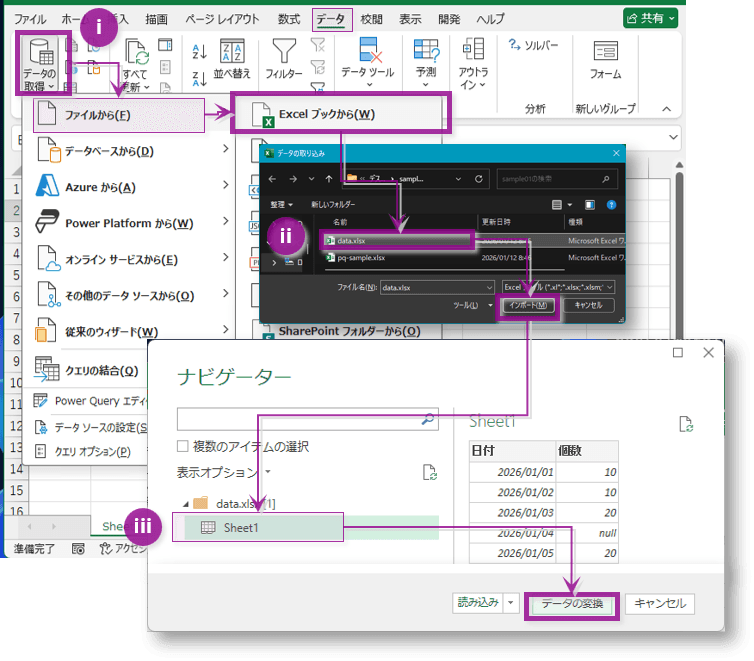Screen dimensions: 754x661
Task: Click the インポート(M) button
Action: click(x=527, y=305)
